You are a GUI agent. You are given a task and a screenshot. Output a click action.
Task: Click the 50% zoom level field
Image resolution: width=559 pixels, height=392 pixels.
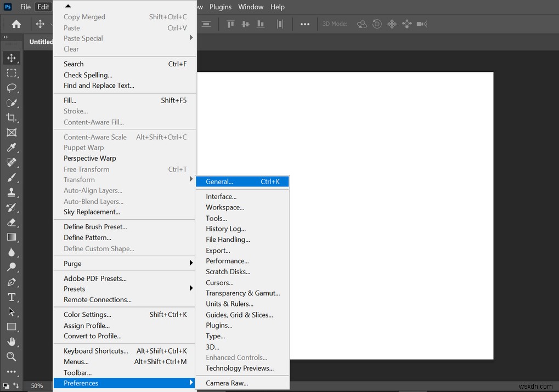click(37, 386)
